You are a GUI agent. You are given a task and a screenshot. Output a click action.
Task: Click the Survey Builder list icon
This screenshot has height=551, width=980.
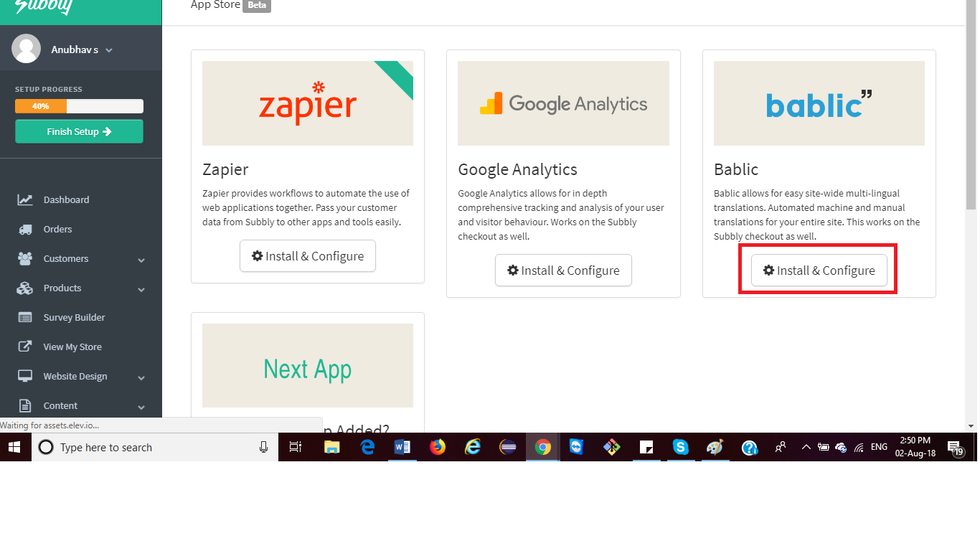coord(25,318)
